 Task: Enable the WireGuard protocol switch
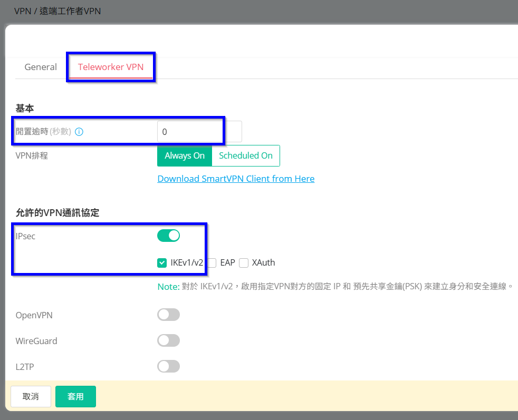168,340
